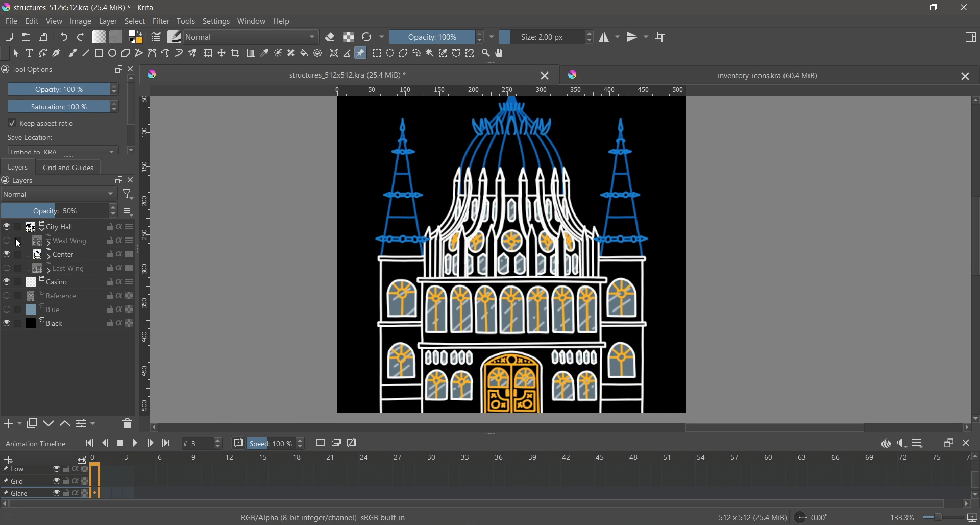
Task: Open the layer blending mode dropdown
Action: tap(59, 195)
